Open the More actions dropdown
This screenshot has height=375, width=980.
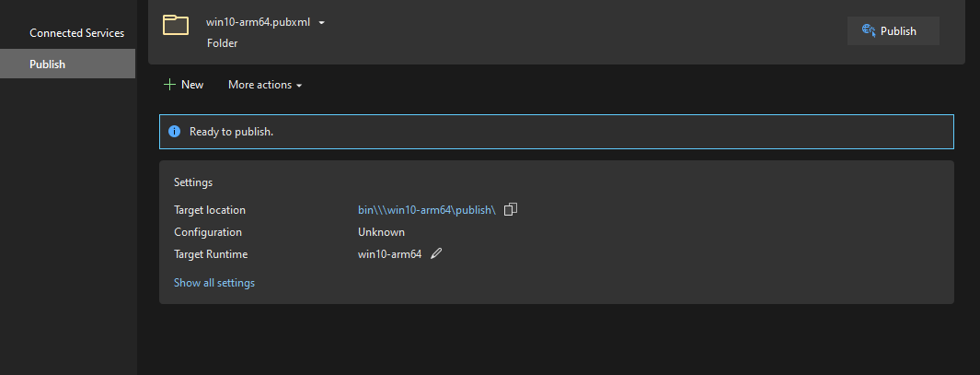click(265, 85)
